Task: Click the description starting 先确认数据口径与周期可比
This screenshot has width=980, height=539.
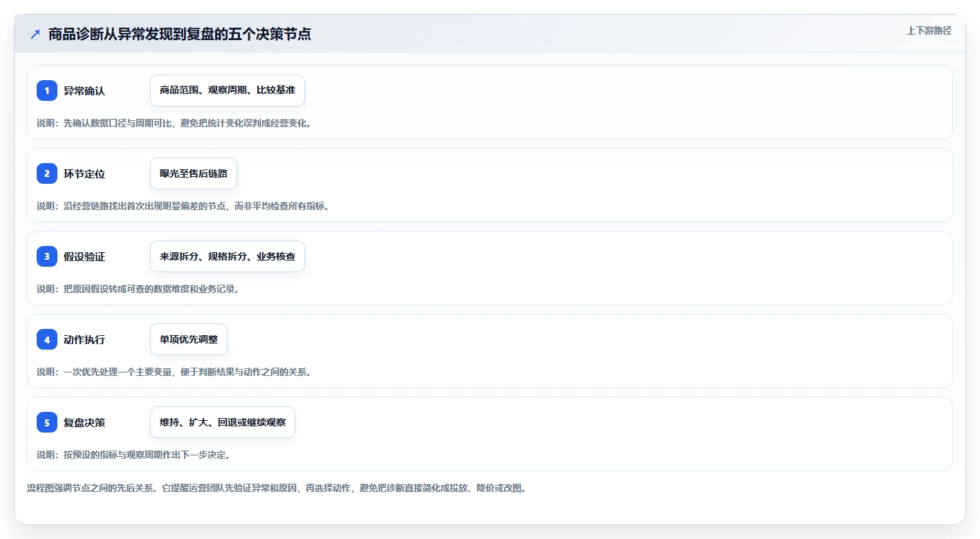Action: (x=174, y=123)
